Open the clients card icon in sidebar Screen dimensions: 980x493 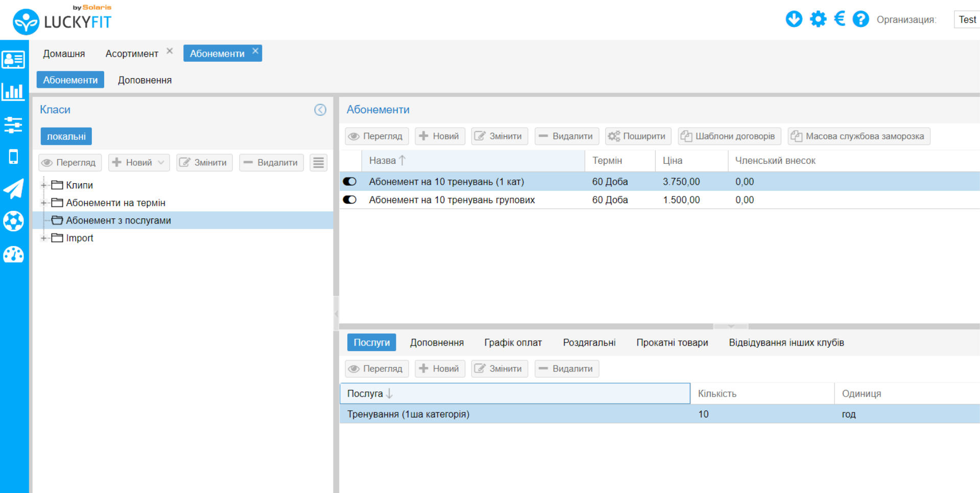click(13, 59)
